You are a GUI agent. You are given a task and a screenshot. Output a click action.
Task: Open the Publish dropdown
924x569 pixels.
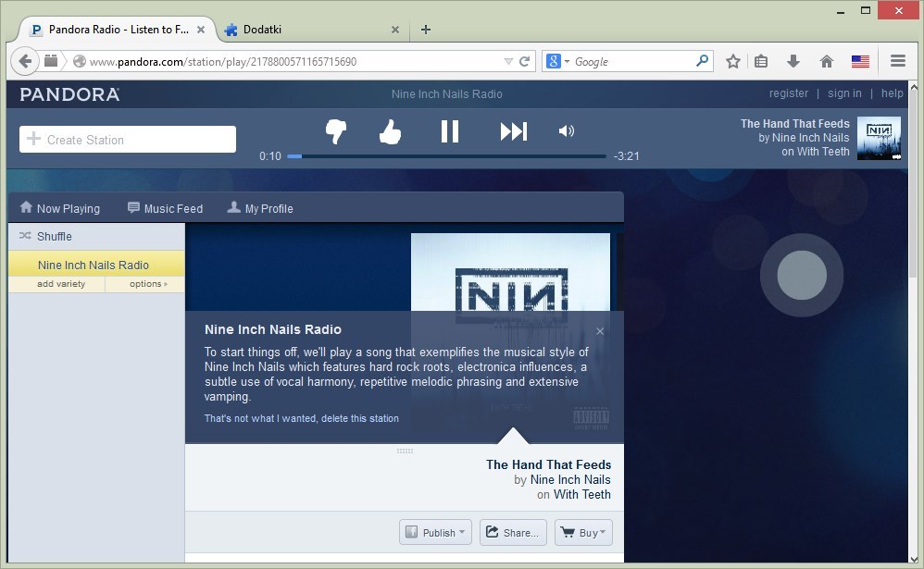click(x=435, y=533)
